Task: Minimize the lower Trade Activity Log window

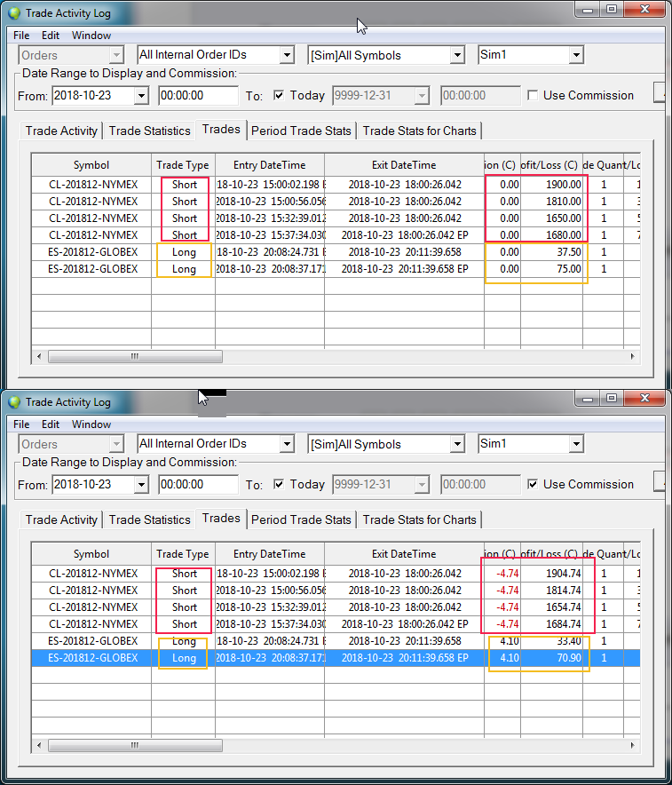Action: tap(588, 398)
